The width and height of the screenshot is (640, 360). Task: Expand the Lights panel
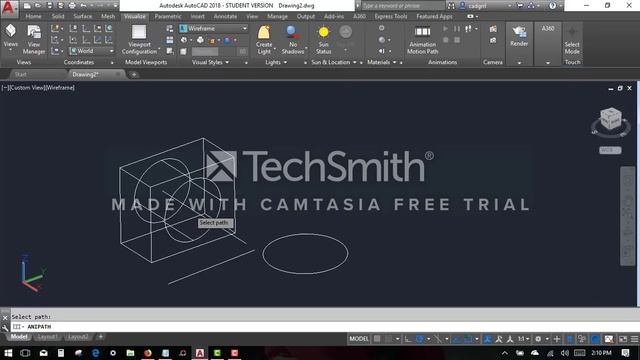[276, 62]
